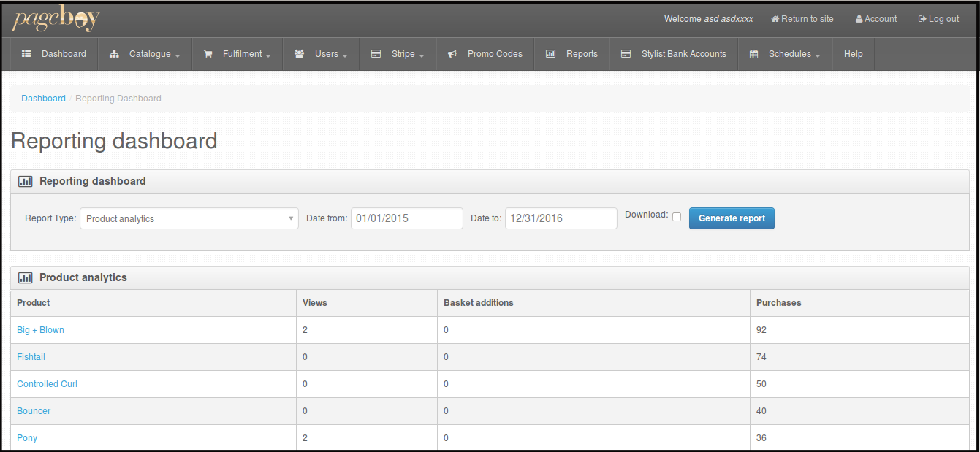Click the home icon beside Return to site
This screenshot has height=452, width=980.
click(775, 19)
